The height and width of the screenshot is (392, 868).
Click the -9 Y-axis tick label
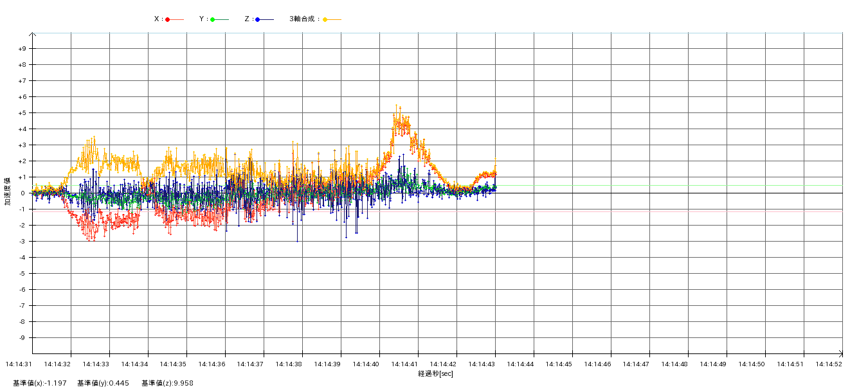[x=22, y=338]
